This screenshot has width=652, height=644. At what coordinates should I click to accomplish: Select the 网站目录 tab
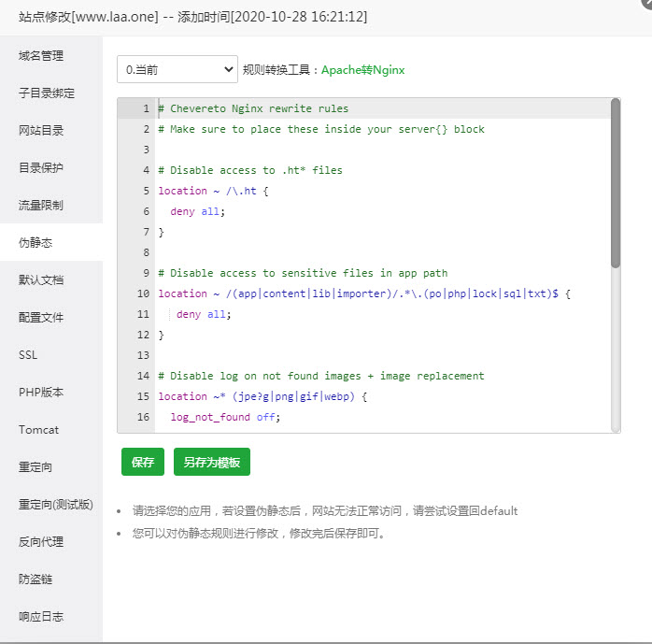41,131
